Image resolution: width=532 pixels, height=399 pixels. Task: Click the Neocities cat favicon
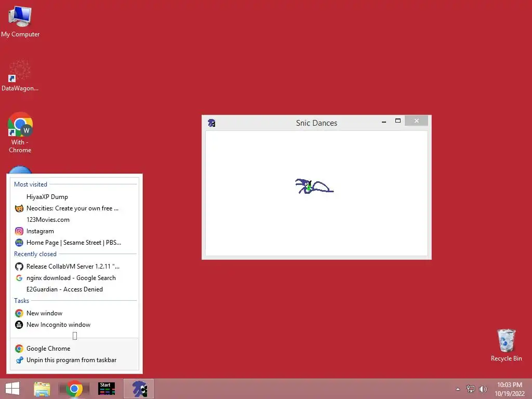tap(19, 208)
